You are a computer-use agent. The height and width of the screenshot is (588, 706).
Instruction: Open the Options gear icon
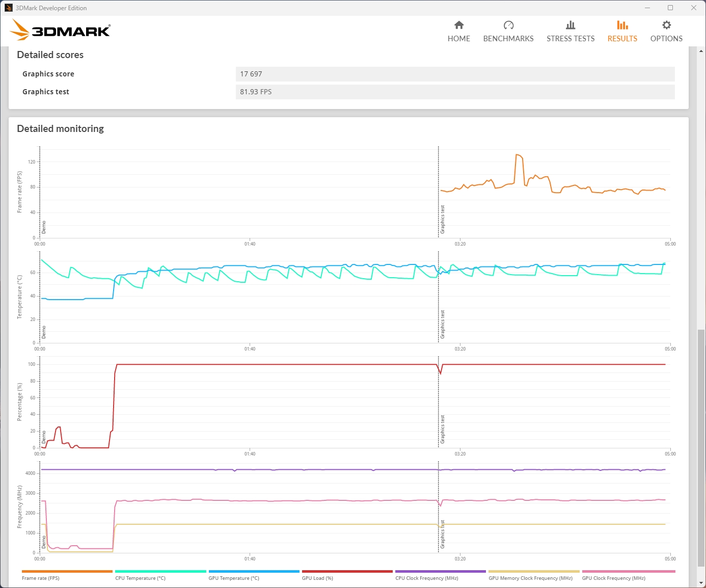coord(666,25)
